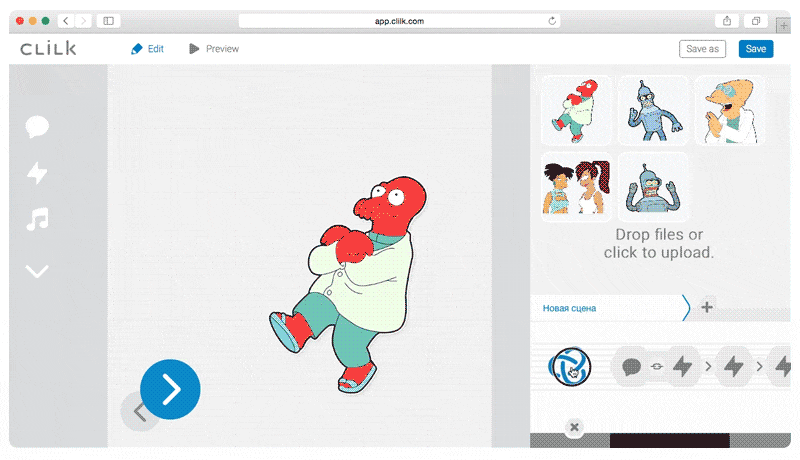Image resolution: width=800 pixels, height=460 pixels.
Task: Click the CLiLK logo
Action: click(48, 49)
